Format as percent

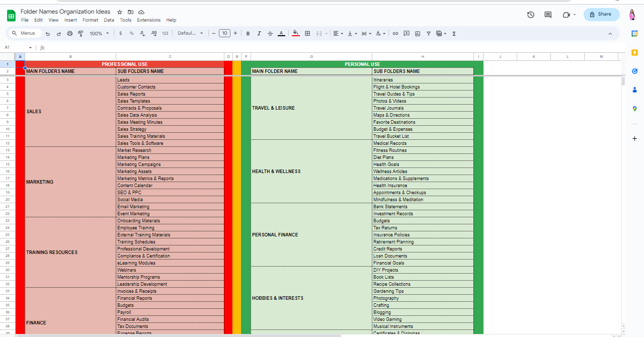(x=131, y=34)
